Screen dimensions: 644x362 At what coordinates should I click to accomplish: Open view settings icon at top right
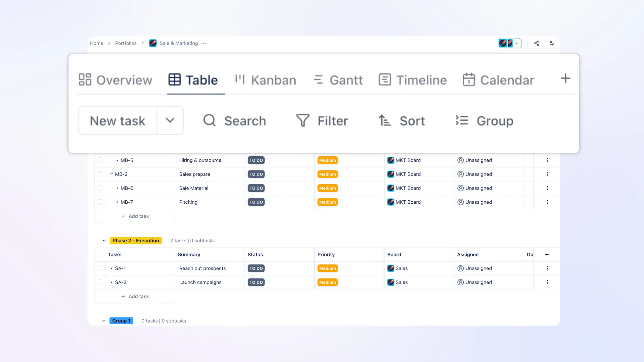(x=552, y=43)
